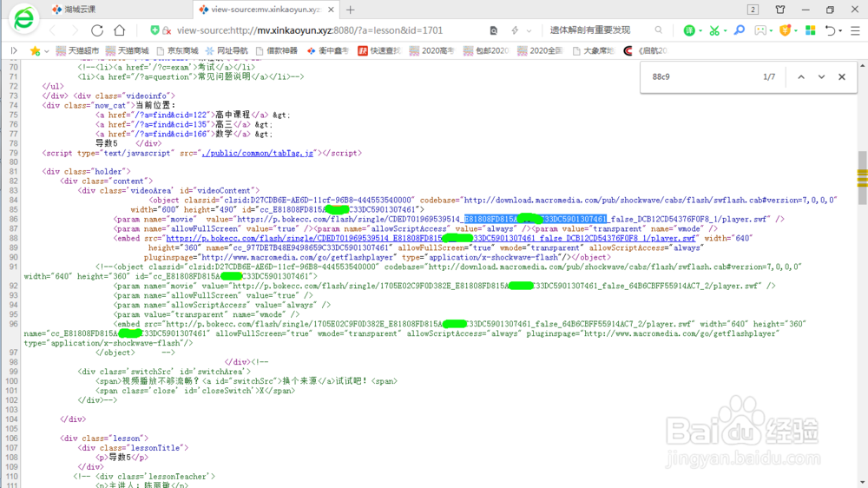The height and width of the screenshot is (488, 868).
Task: Expand the favorites star dropdown arrow
Action: click(x=47, y=51)
